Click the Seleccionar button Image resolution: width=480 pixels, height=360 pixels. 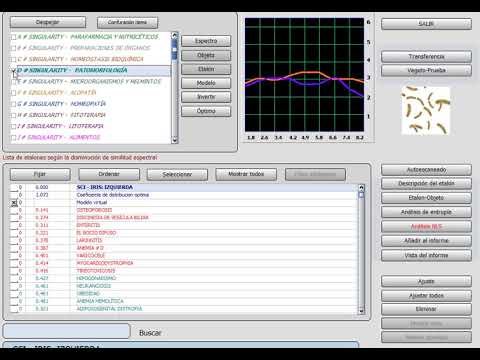(177, 174)
